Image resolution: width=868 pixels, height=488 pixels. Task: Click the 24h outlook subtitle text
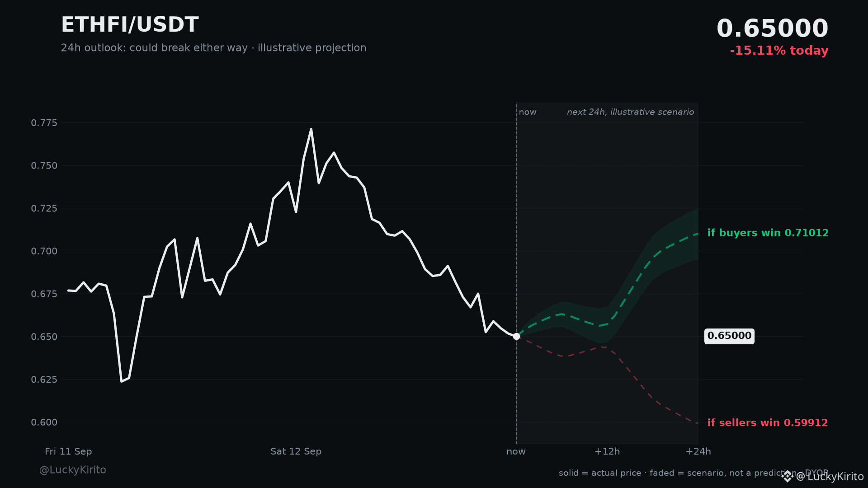tap(213, 48)
